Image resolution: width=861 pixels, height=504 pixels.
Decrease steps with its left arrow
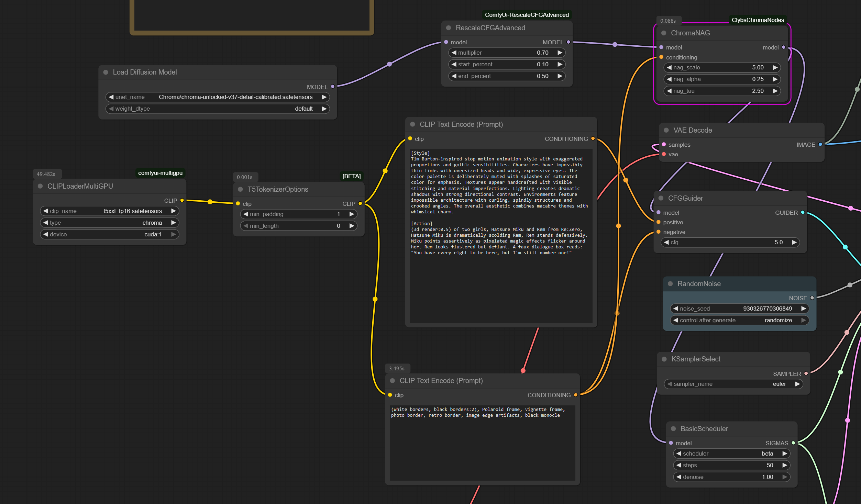pyautogui.click(x=679, y=465)
